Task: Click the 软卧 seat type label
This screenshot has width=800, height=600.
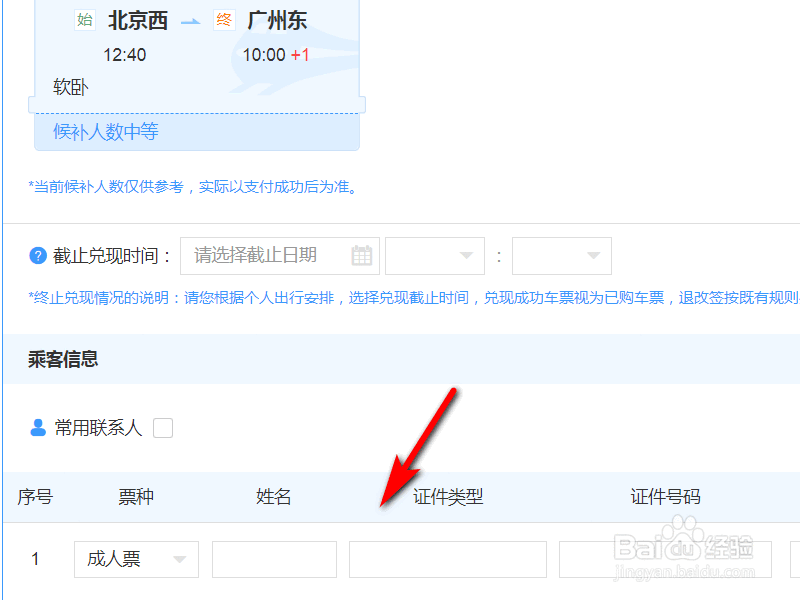Action: (x=70, y=87)
